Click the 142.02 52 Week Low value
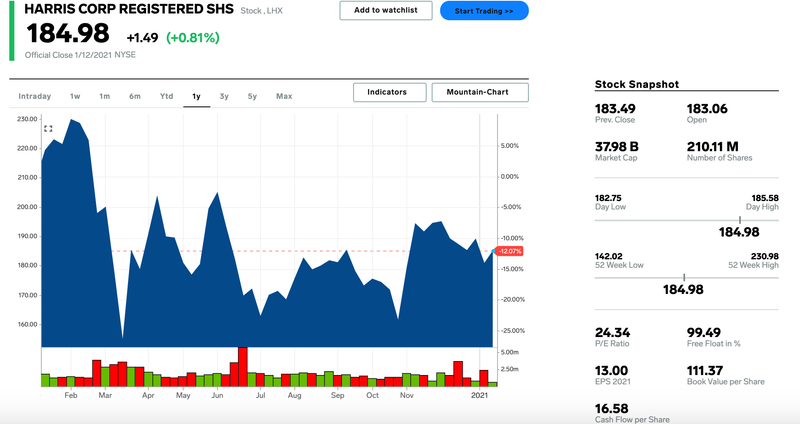 tap(609, 256)
